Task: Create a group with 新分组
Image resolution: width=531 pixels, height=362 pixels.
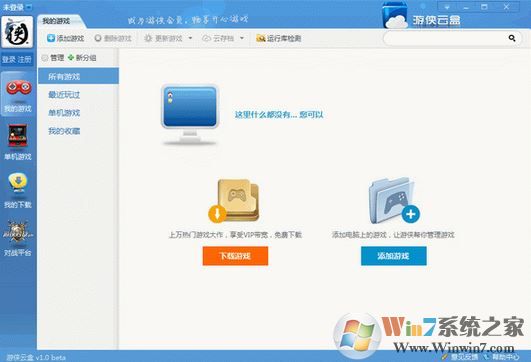Action: point(82,58)
